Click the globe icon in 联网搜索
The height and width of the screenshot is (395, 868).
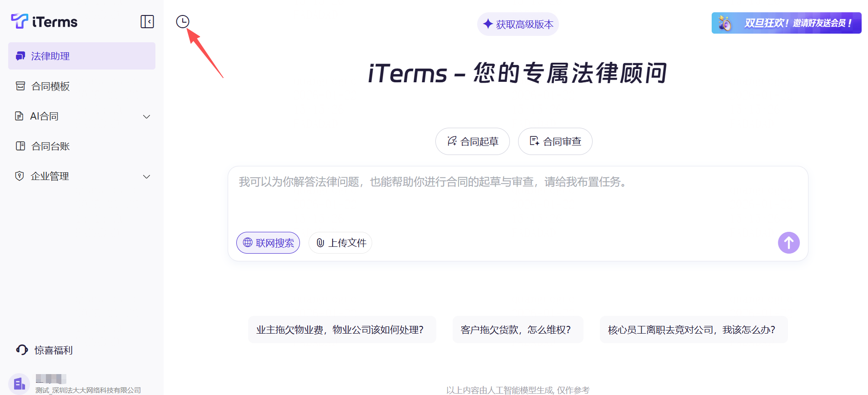tap(248, 242)
